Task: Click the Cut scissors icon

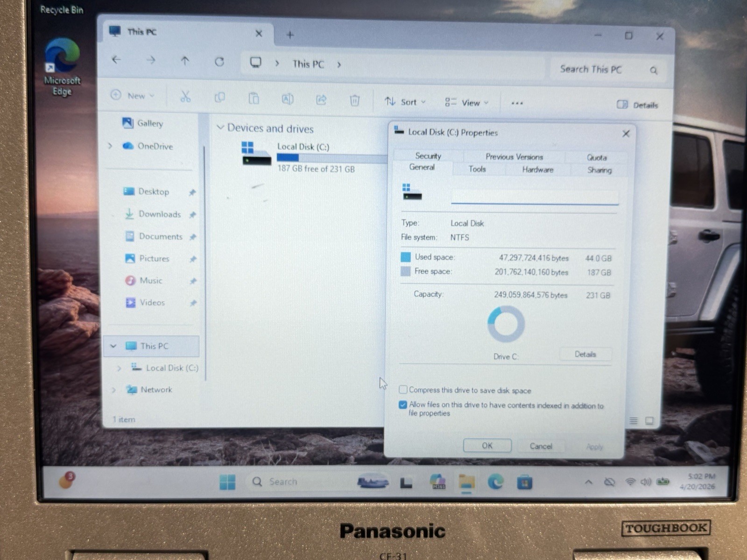Action: pos(185,97)
